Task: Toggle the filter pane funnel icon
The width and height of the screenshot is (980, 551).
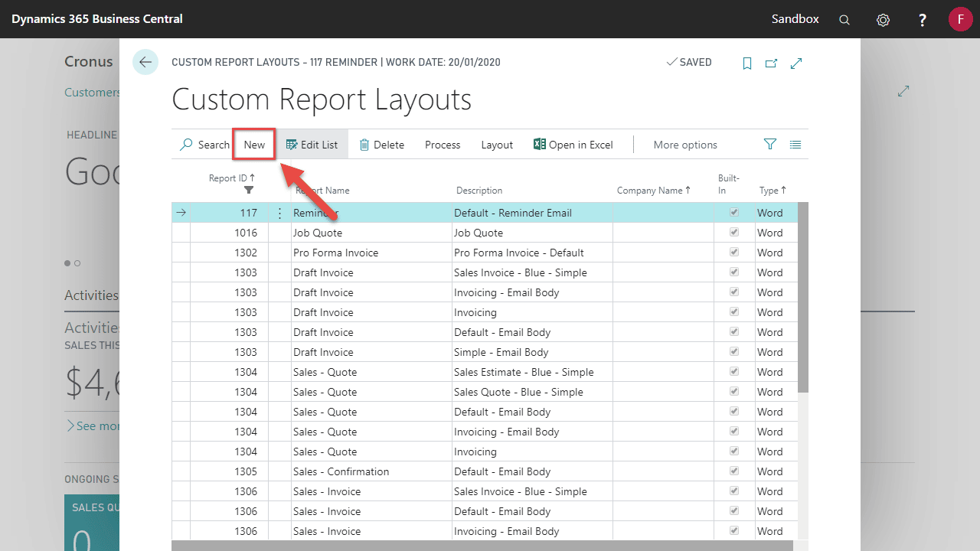Action: pyautogui.click(x=770, y=144)
